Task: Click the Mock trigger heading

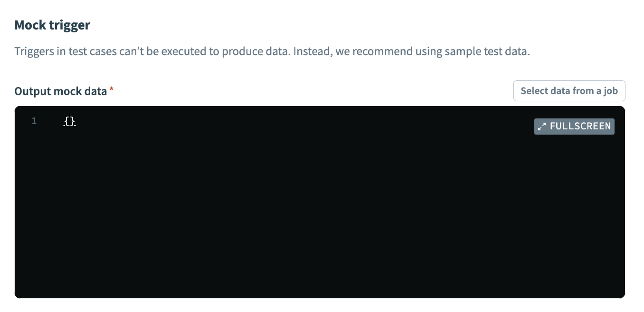Action: click(52, 25)
